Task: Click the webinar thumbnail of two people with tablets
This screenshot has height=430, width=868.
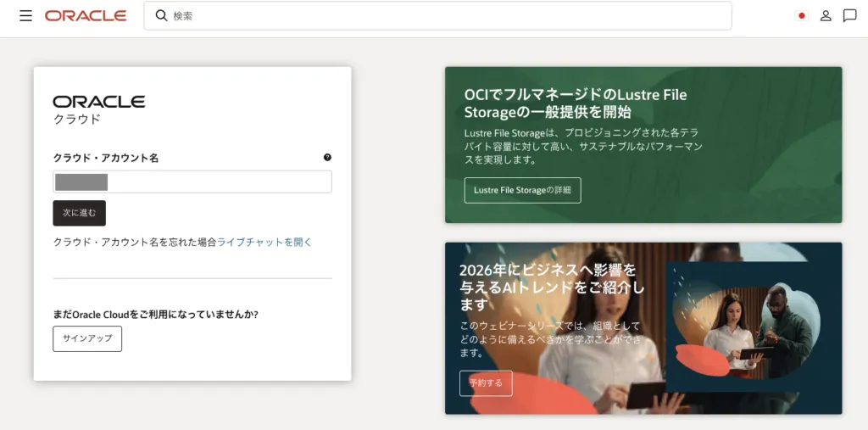Action: [x=746, y=327]
